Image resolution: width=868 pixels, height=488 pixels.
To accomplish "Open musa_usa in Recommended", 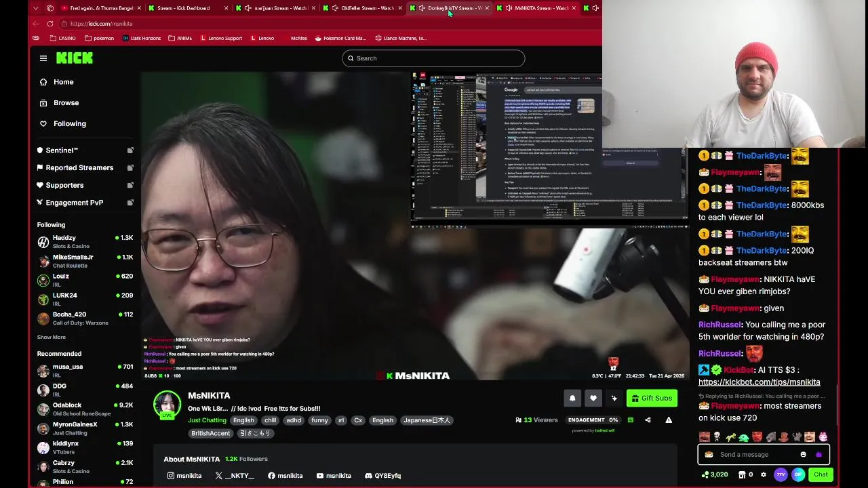I will (85, 370).
